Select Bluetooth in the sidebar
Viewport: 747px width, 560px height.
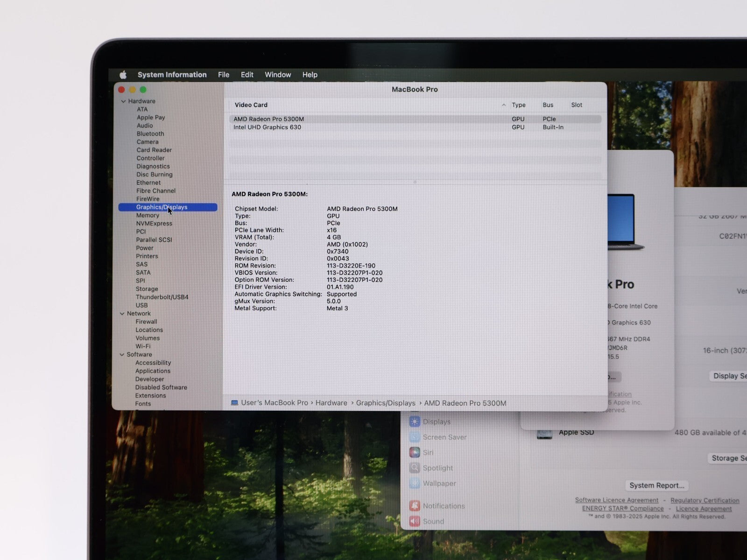[x=150, y=134]
